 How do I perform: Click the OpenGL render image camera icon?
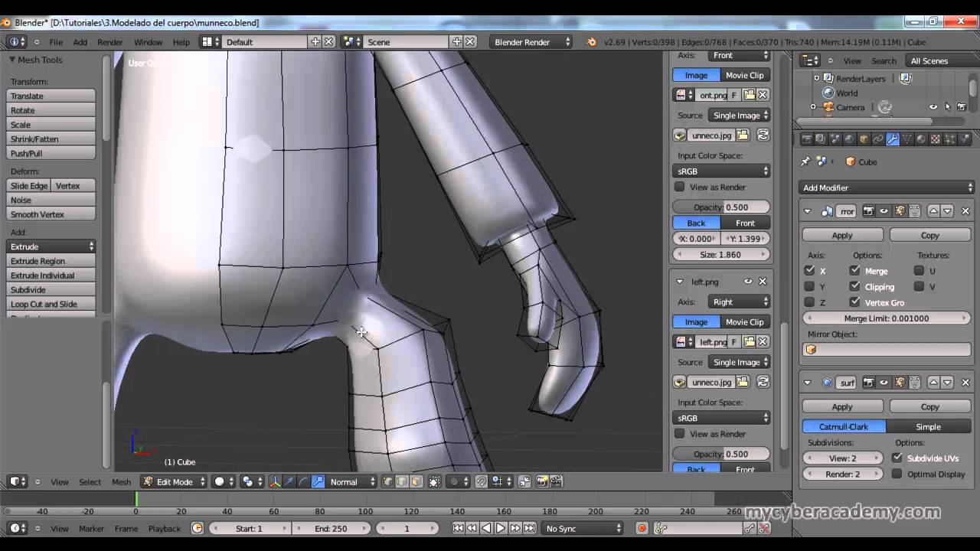(541, 481)
